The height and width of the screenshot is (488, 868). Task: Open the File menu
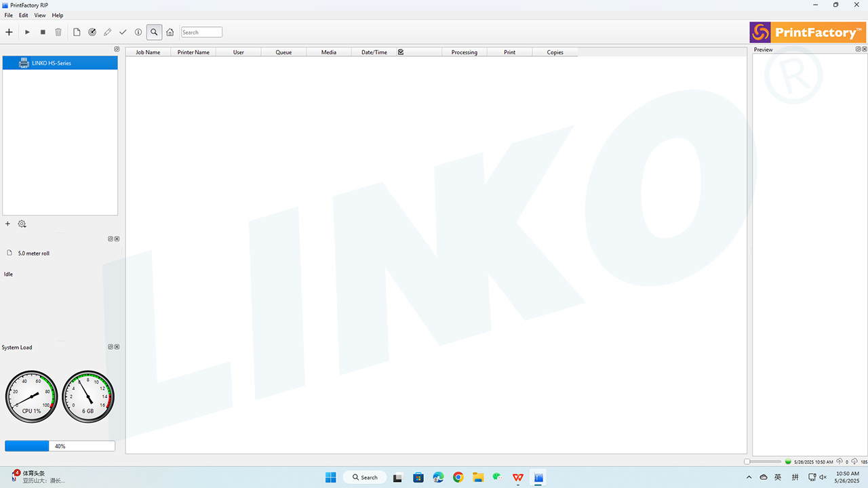coord(9,15)
